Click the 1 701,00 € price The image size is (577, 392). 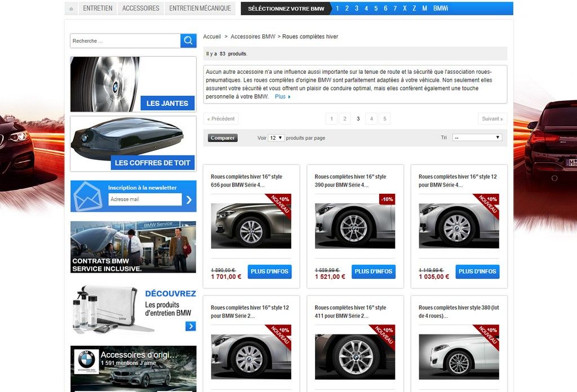pos(226,277)
